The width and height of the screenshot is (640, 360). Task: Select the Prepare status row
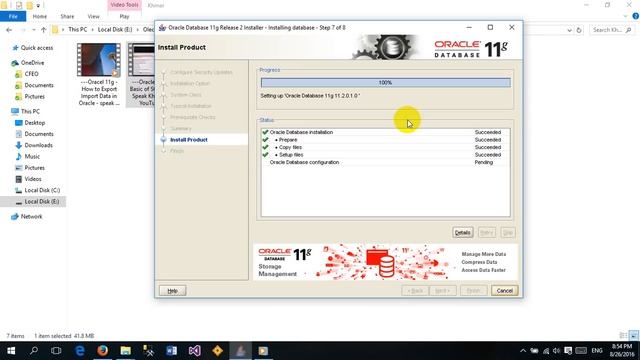click(x=385, y=140)
